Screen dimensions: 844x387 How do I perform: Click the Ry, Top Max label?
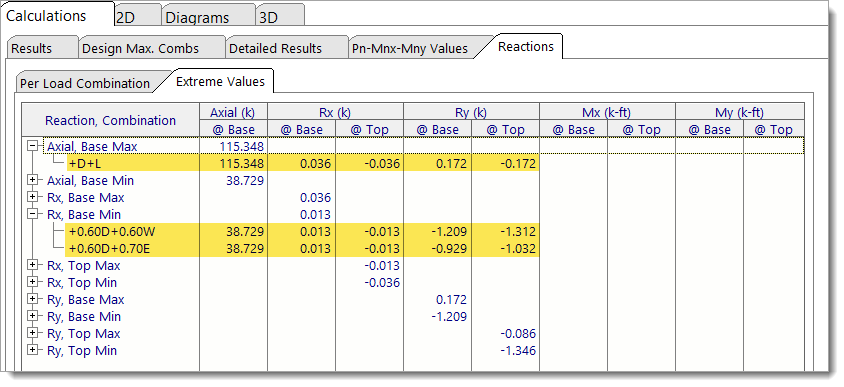[x=83, y=334]
